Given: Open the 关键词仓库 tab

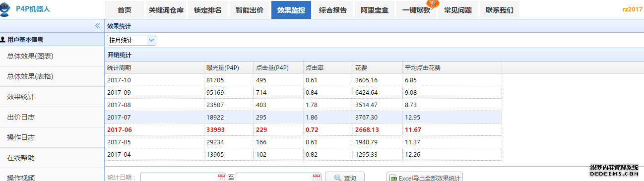Looking at the screenshot, I should [166, 10].
